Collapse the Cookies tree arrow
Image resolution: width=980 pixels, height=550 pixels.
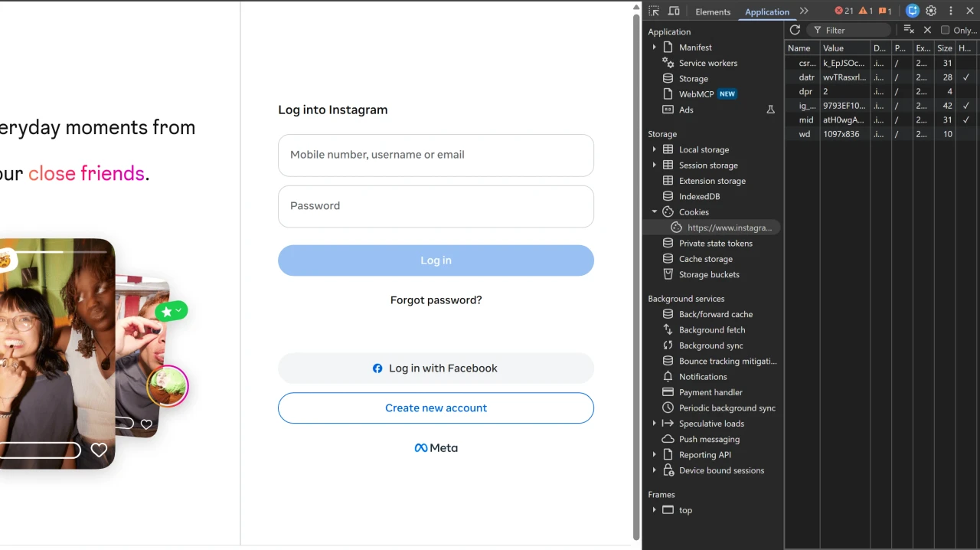click(655, 211)
